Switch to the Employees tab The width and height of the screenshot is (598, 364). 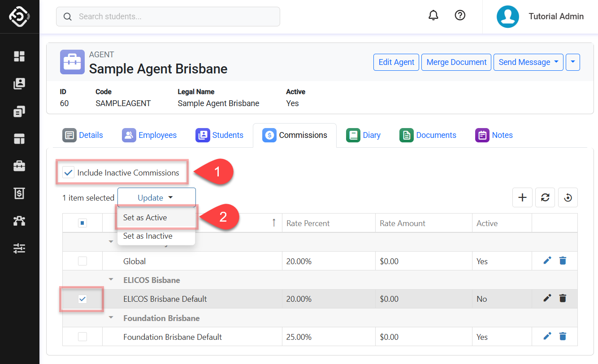(x=150, y=135)
